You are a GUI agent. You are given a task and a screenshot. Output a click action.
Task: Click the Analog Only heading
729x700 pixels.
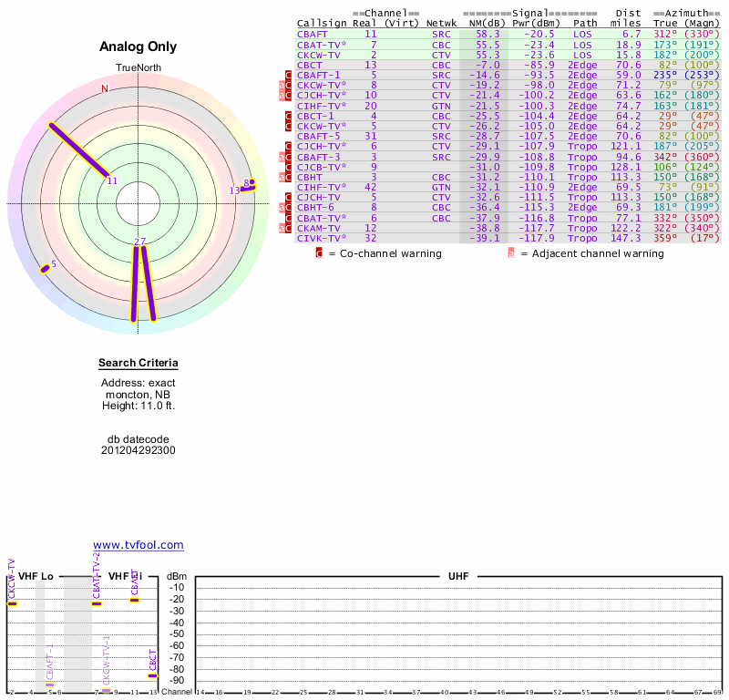[x=139, y=47]
